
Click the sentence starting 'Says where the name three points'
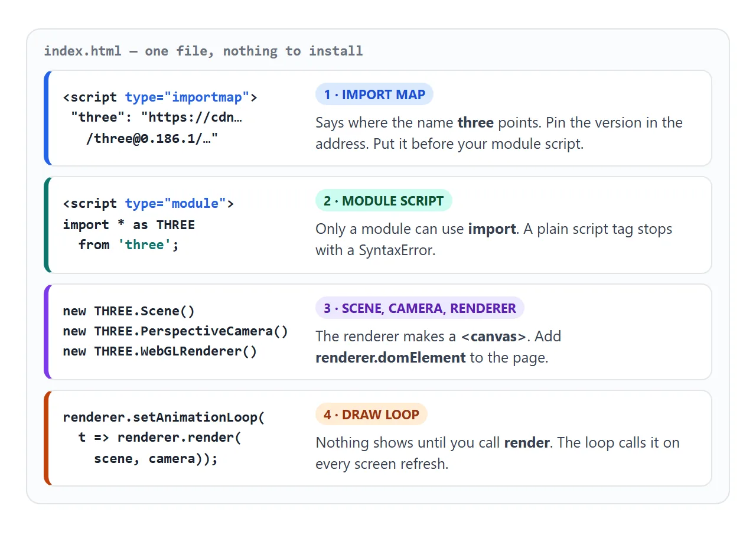point(429,123)
